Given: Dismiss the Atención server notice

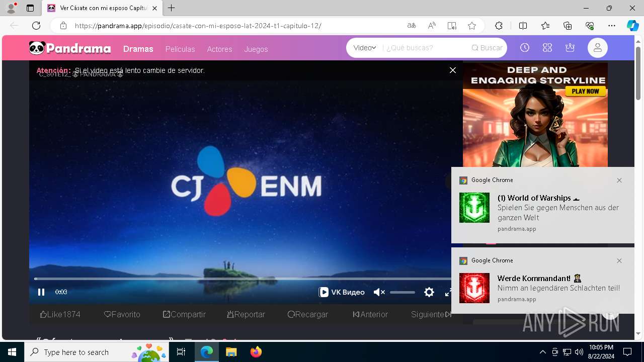Looking at the screenshot, I should click(453, 70).
